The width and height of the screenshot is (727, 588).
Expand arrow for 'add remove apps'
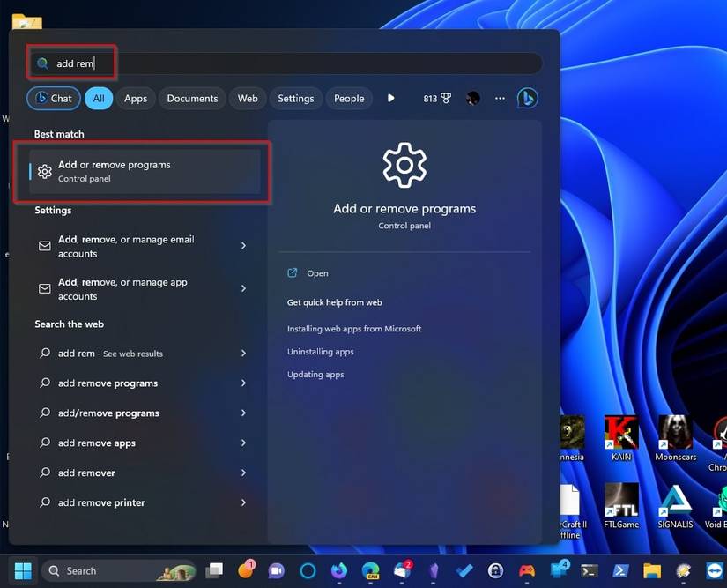pyautogui.click(x=243, y=443)
